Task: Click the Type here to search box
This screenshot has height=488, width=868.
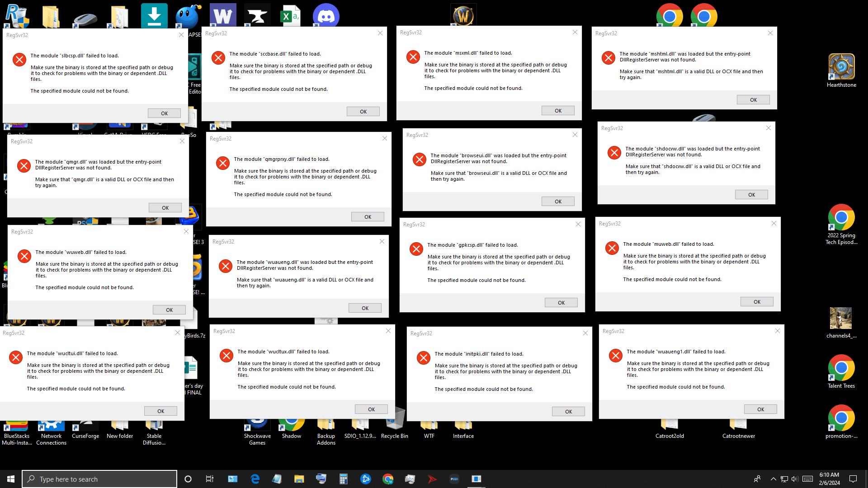Action: [99, 479]
